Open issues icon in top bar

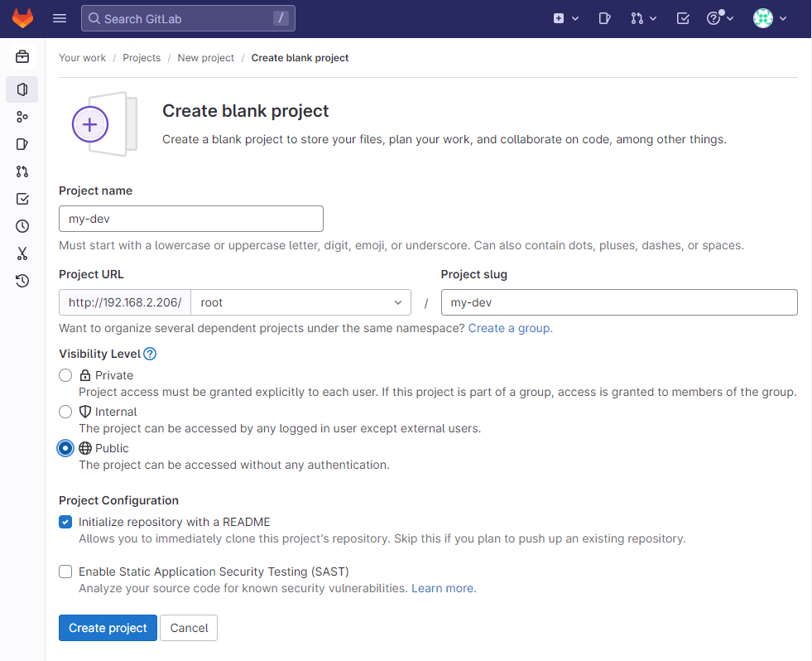coord(604,19)
